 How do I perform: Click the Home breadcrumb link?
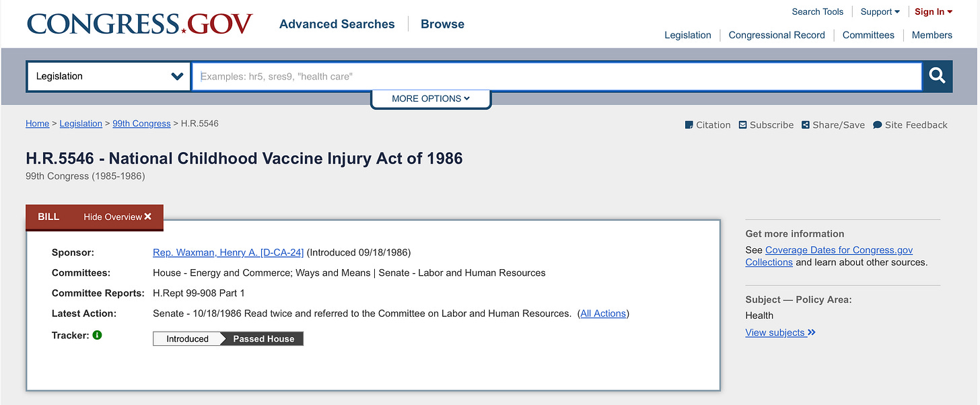tap(37, 124)
